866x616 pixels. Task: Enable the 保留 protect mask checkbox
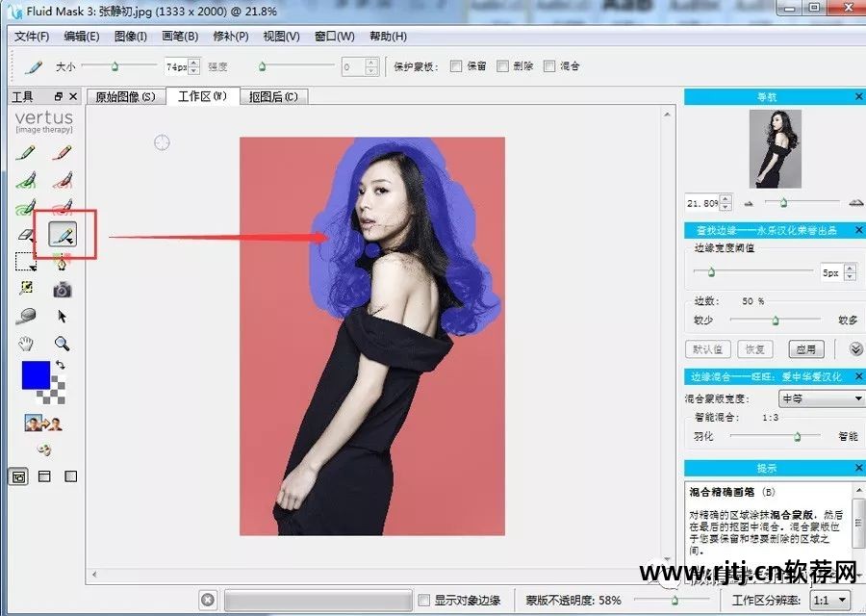pos(455,65)
